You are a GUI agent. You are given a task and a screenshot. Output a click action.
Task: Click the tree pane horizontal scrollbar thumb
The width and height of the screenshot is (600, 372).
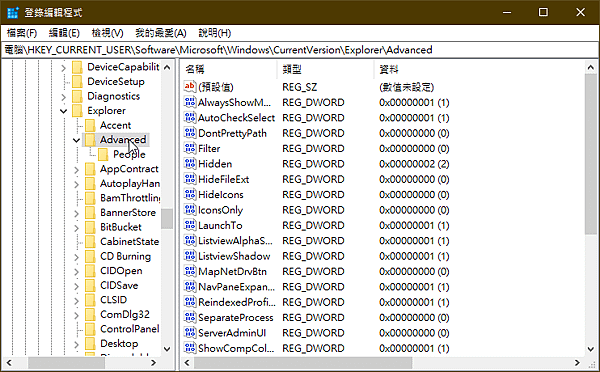point(66,362)
